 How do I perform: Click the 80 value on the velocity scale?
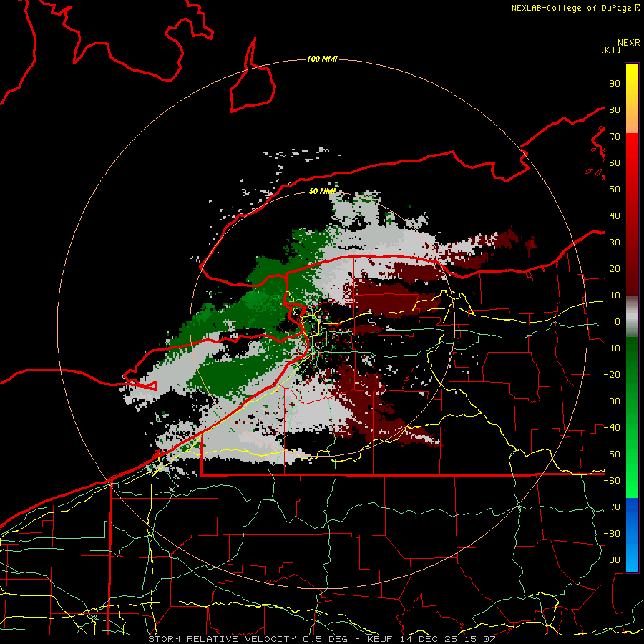pyautogui.click(x=615, y=110)
